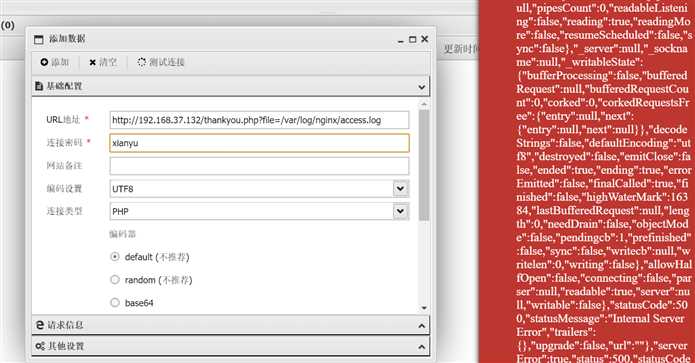
Task: Click the 其他设置 gears icon
Action: point(40,346)
